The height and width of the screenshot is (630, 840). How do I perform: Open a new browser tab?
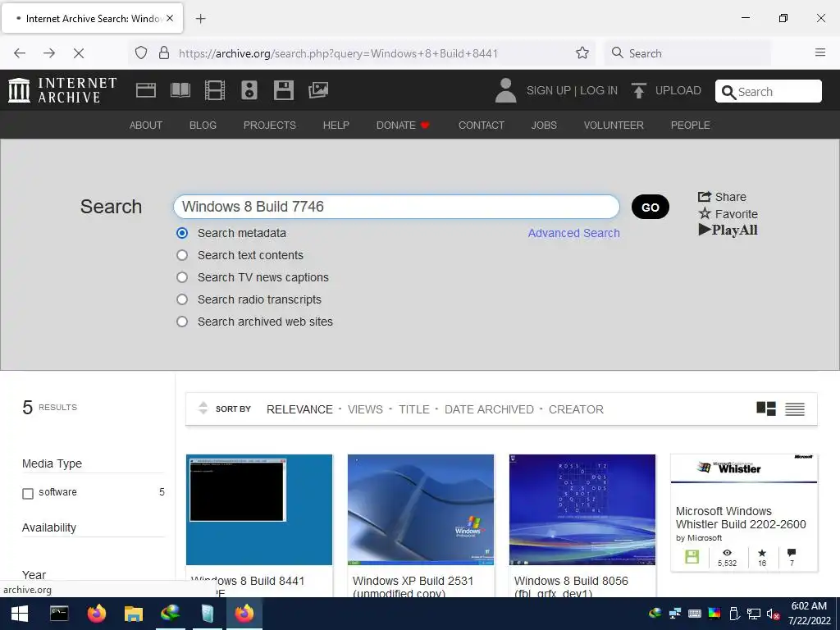(x=200, y=19)
